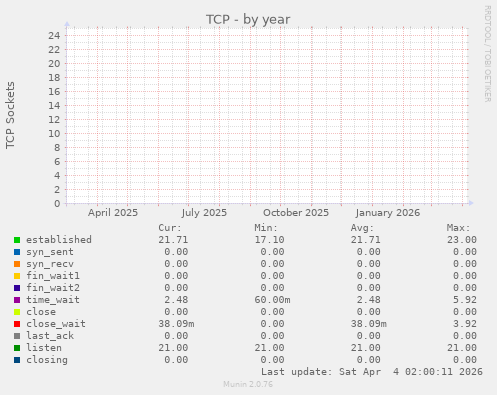Click the 'Min:' column header

266,228
